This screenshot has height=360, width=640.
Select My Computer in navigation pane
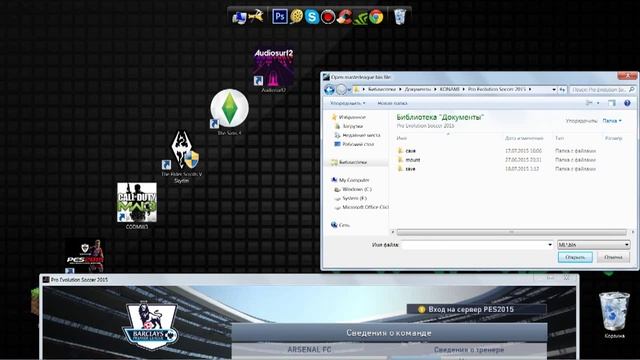click(x=354, y=180)
